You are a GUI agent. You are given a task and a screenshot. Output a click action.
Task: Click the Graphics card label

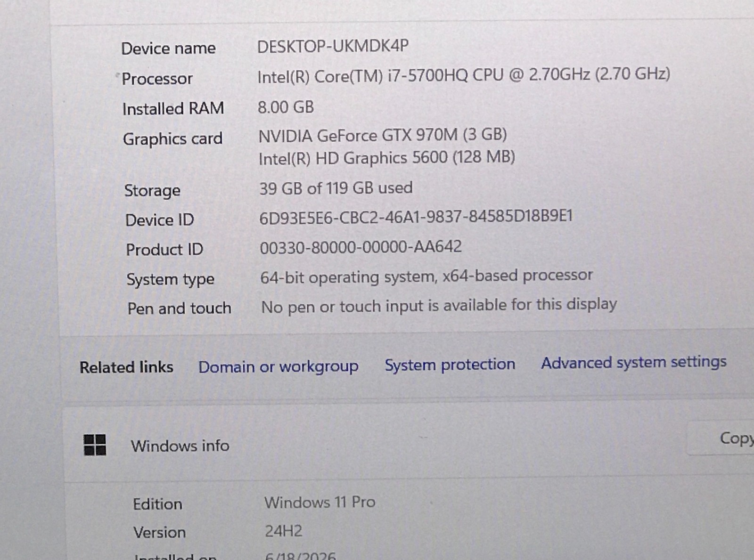[x=172, y=139]
